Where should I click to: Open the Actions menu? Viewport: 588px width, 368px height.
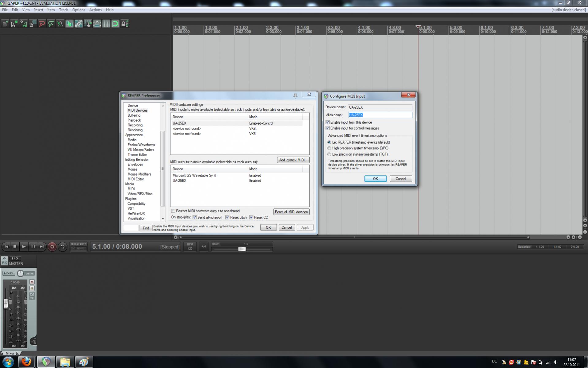pyautogui.click(x=95, y=10)
